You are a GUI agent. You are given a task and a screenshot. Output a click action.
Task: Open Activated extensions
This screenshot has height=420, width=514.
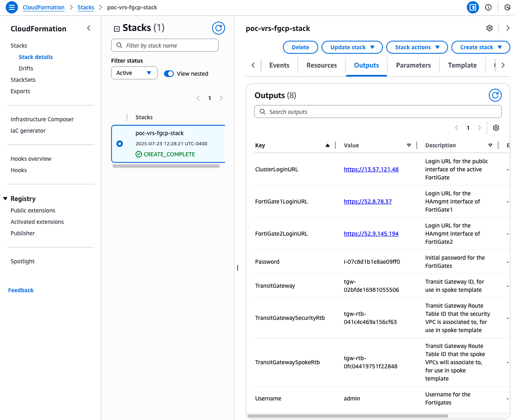[37, 222]
